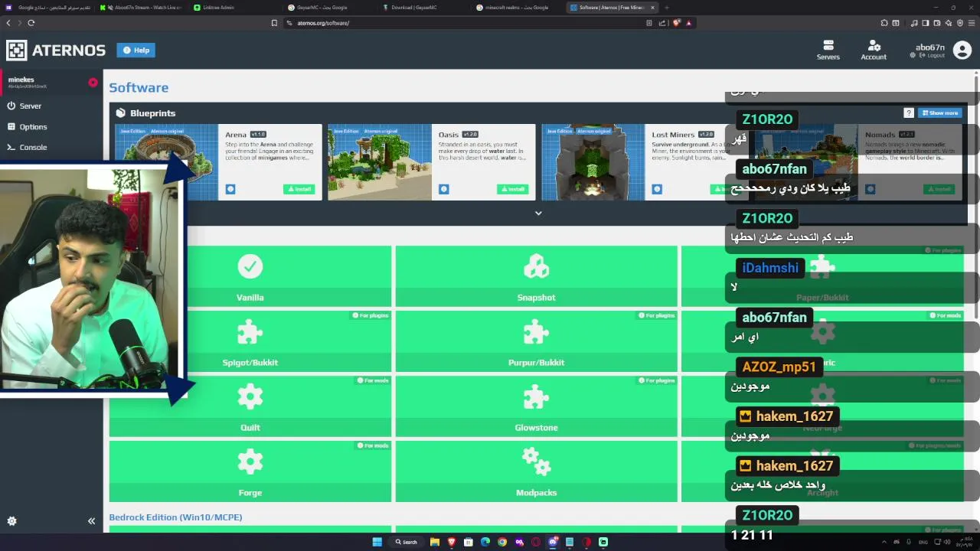Open the Lost Miners blueprint thumbnail
This screenshot has height=551, width=980.
coord(593,162)
